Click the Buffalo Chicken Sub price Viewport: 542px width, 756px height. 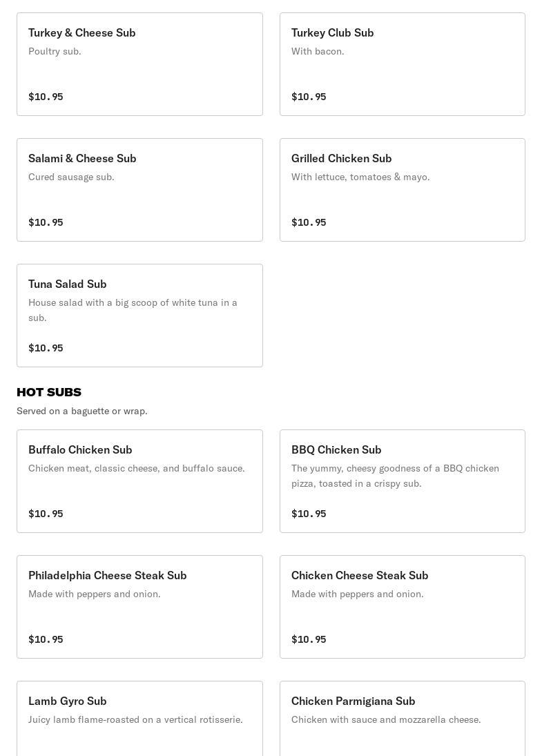tap(46, 514)
